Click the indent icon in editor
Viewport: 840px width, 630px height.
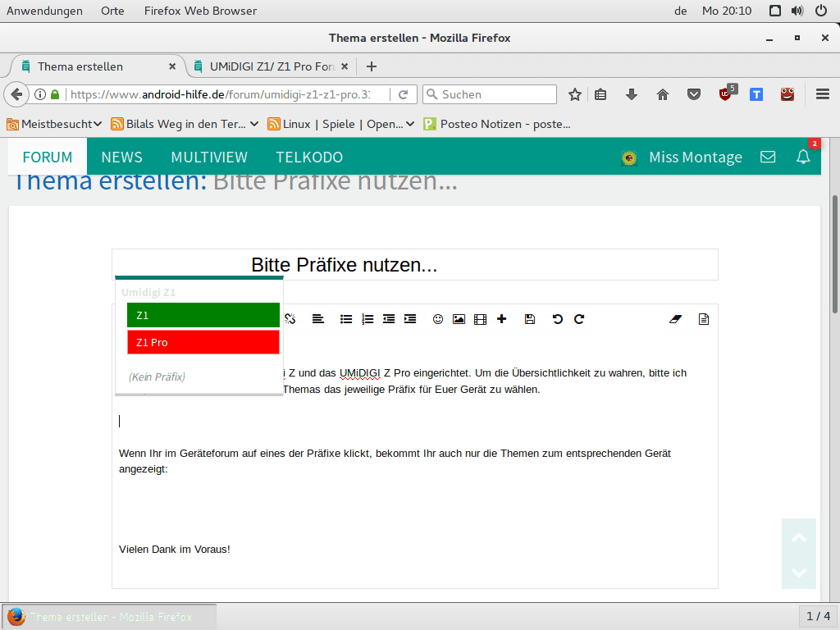pos(410,319)
